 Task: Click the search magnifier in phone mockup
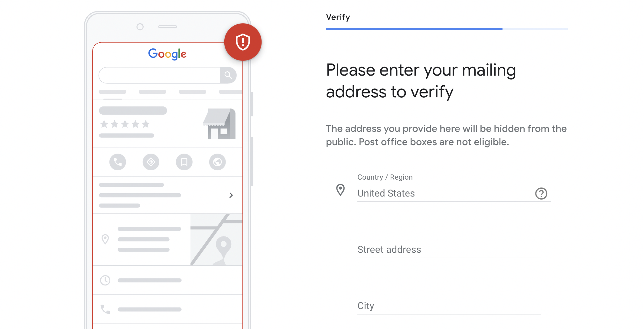pyautogui.click(x=228, y=75)
